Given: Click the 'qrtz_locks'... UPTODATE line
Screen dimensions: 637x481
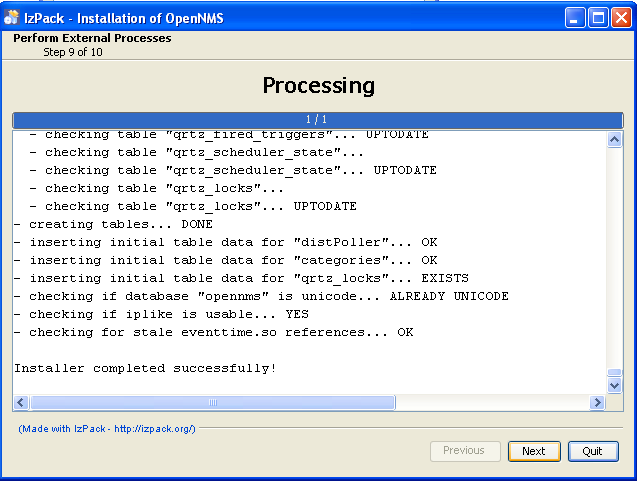Looking at the screenshot, I should (x=193, y=206).
